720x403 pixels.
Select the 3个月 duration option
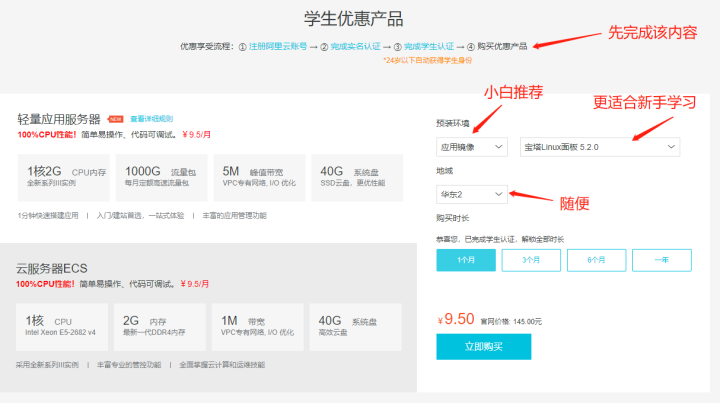[x=531, y=260]
